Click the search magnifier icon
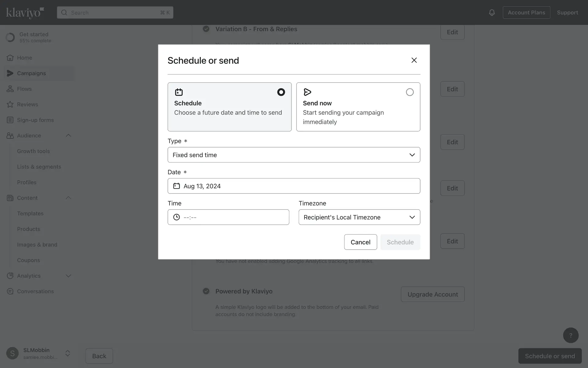The image size is (588, 368). (64, 13)
